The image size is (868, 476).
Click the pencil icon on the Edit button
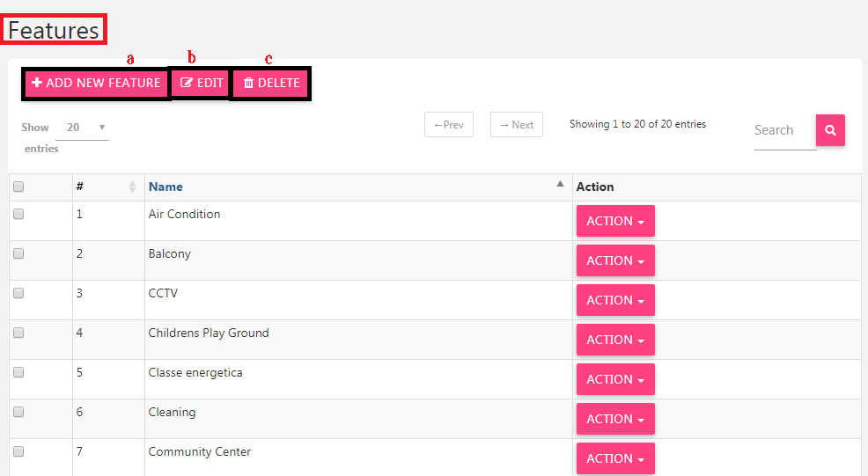tap(187, 83)
